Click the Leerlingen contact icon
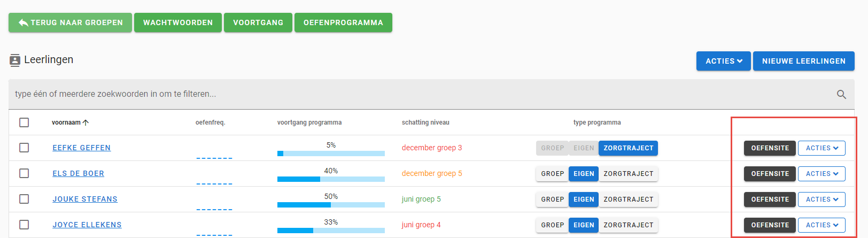Screen dimensions: 868x238 click(15, 60)
